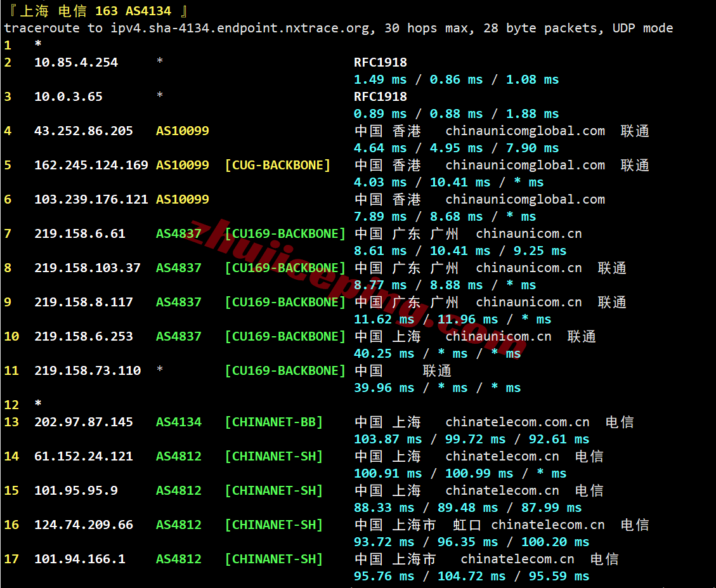The height and width of the screenshot is (588, 716).
Task: Select latency value 4.64 ms
Action: (381, 148)
